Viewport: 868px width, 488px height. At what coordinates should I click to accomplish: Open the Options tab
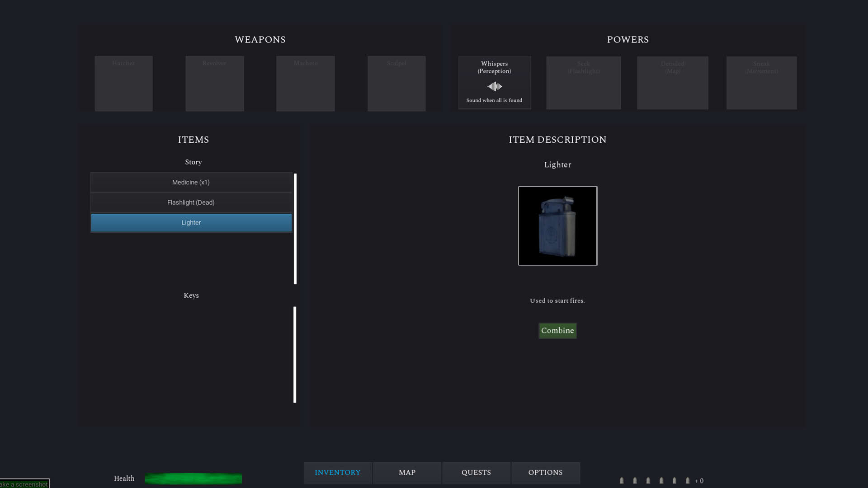tap(546, 473)
